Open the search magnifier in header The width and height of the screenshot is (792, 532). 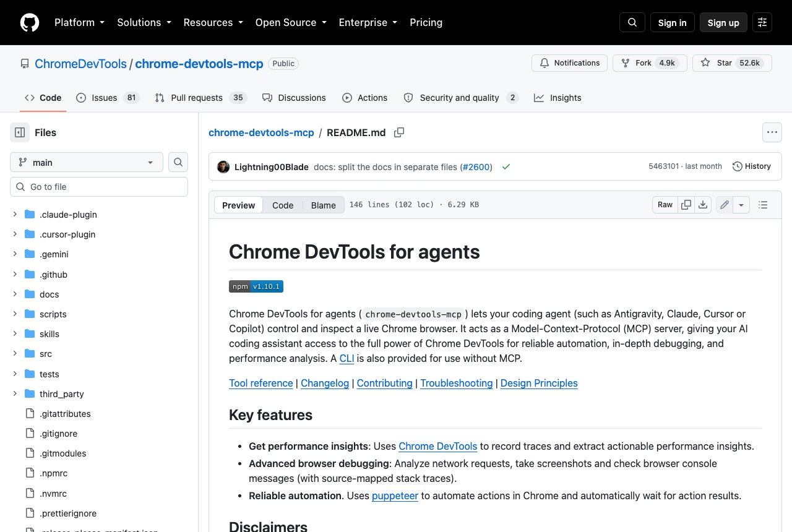(632, 22)
